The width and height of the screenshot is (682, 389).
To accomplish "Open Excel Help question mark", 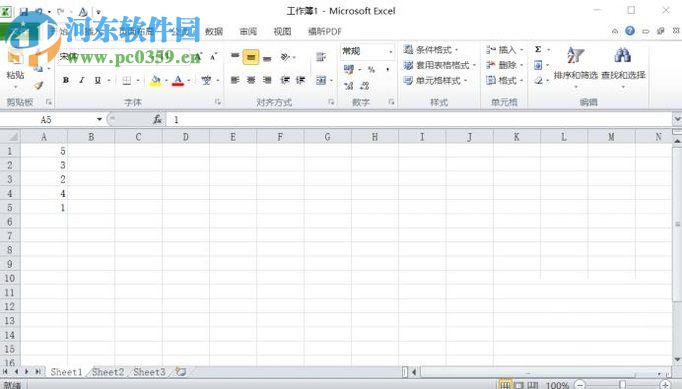I will click(630, 31).
